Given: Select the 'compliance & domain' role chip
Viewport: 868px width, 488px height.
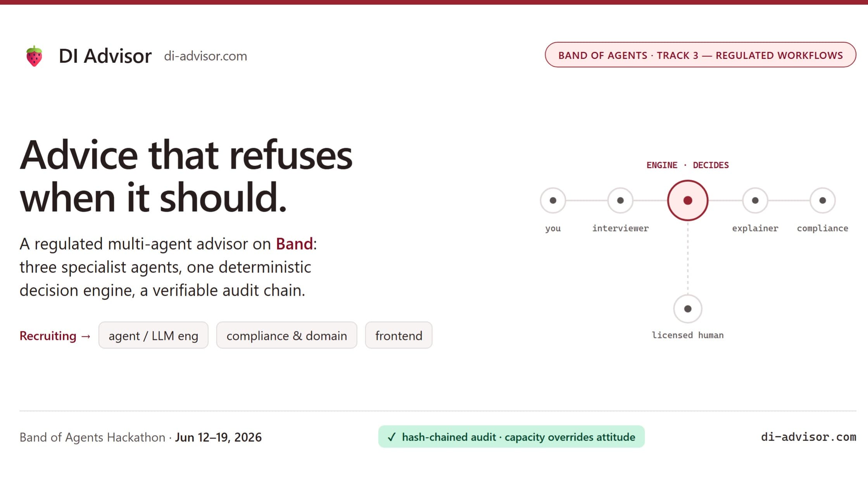Looking at the screenshot, I should (287, 335).
